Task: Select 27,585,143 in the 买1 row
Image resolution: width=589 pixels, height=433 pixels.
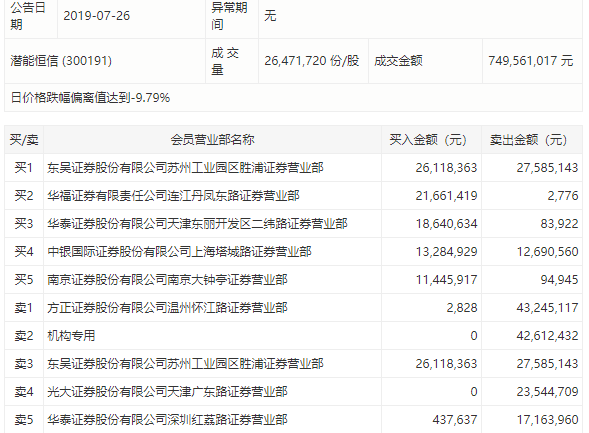Action: point(547,167)
